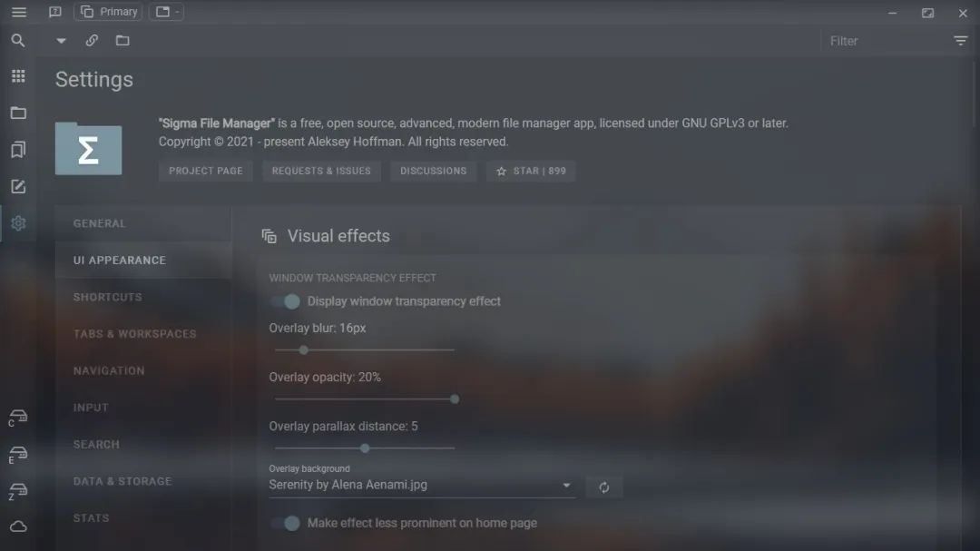Screen dimensions: 980x551
Task: Open the hamburger main menu
Action: pos(19,12)
